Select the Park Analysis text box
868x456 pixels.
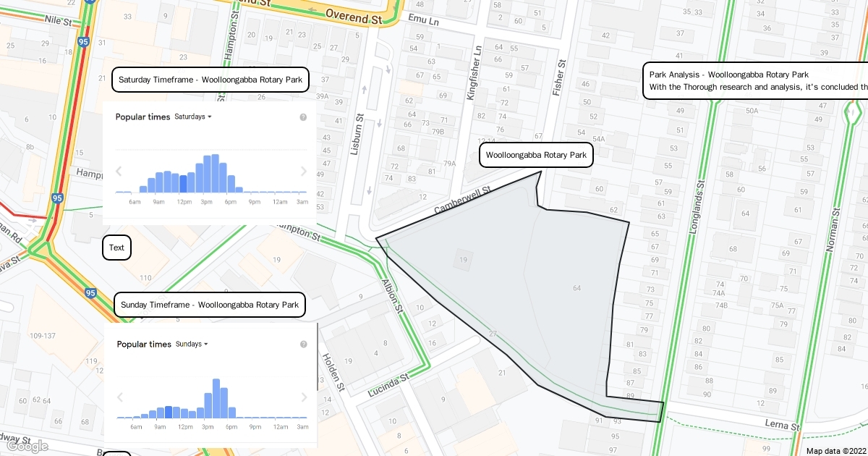pyautogui.click(x=756, y=80)
